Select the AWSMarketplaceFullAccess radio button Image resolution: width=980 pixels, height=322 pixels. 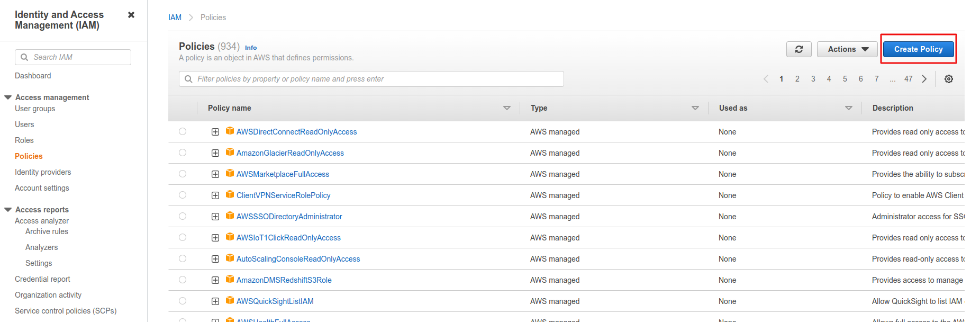183,174
